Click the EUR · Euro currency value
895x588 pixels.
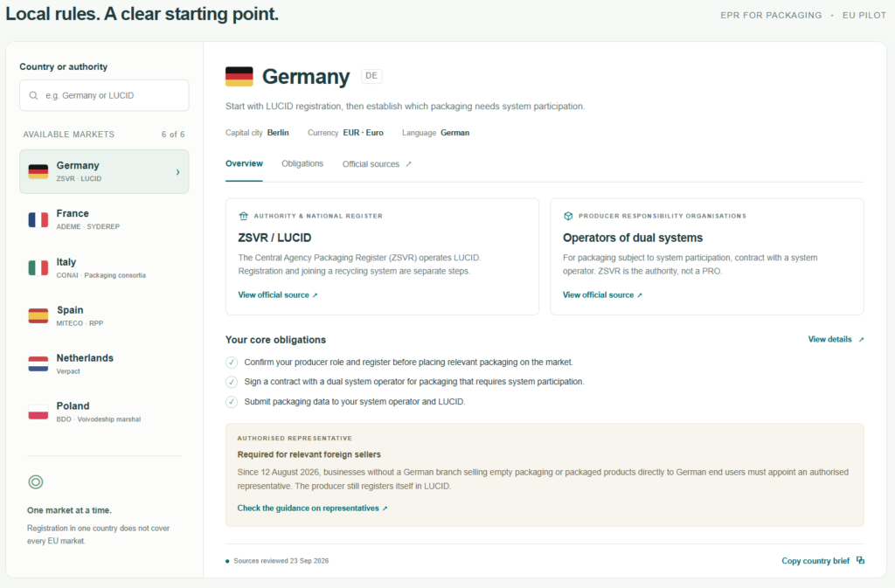(363, 132)
